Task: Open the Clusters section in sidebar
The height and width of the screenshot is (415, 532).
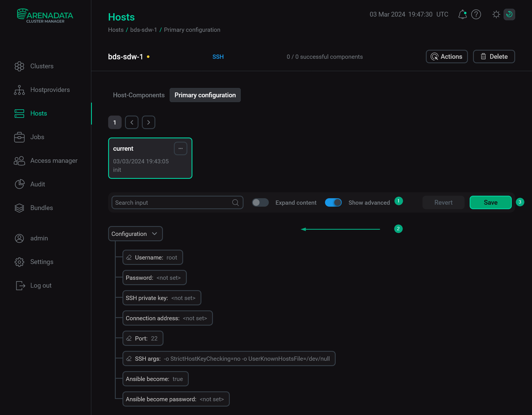Action: 42,66
